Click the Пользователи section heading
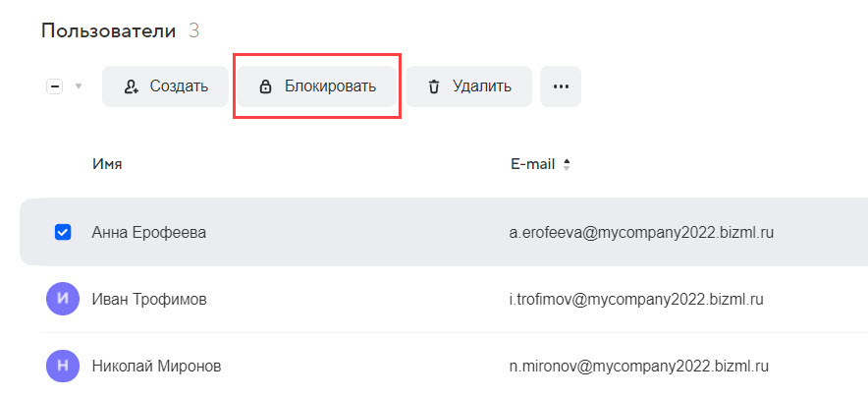Viewport: 868px width, 398px height. pos(108,30)
